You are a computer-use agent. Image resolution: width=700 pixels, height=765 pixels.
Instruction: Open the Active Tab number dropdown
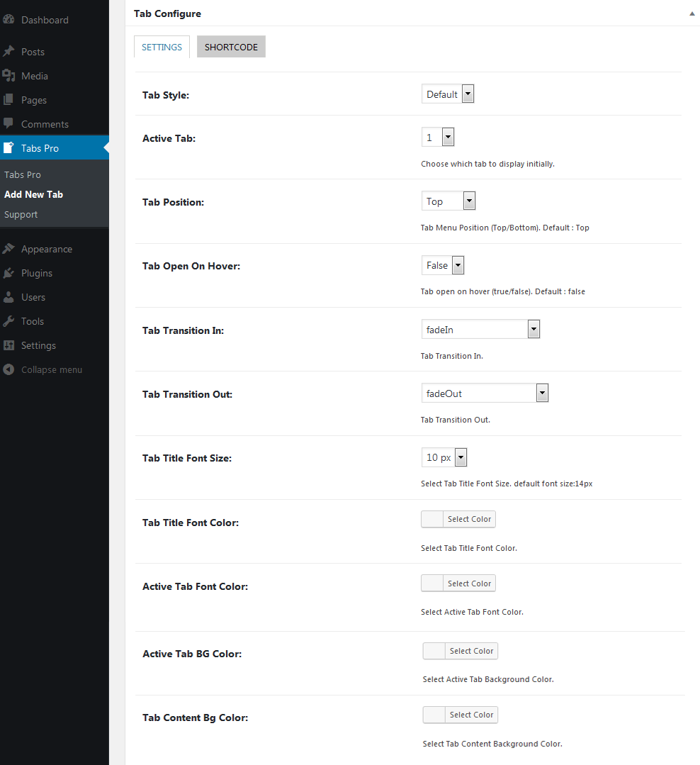coord(438,137)
